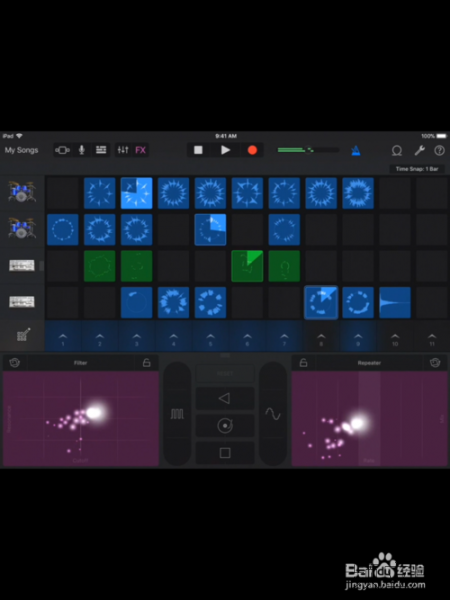The image size is (450, 600).
Task: Open the track mixer controls icon
Action: pos(123,150)
